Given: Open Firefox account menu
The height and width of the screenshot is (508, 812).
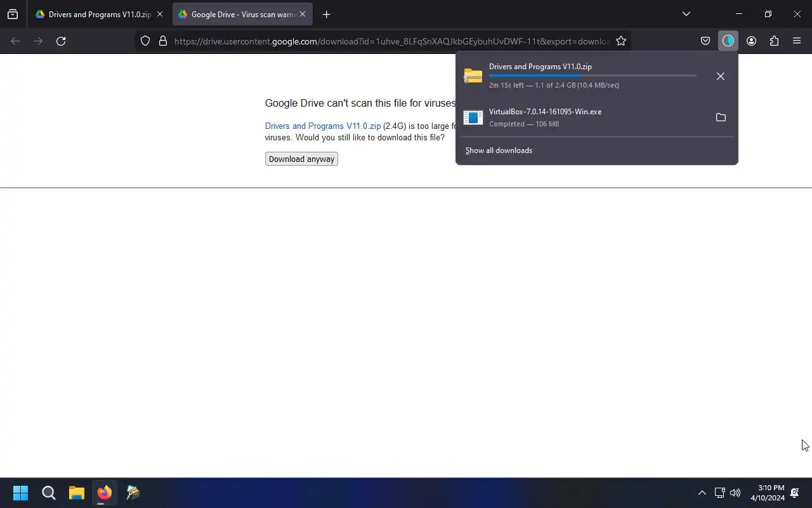Looking at the screenshot, I should click(x=751, y=41).
